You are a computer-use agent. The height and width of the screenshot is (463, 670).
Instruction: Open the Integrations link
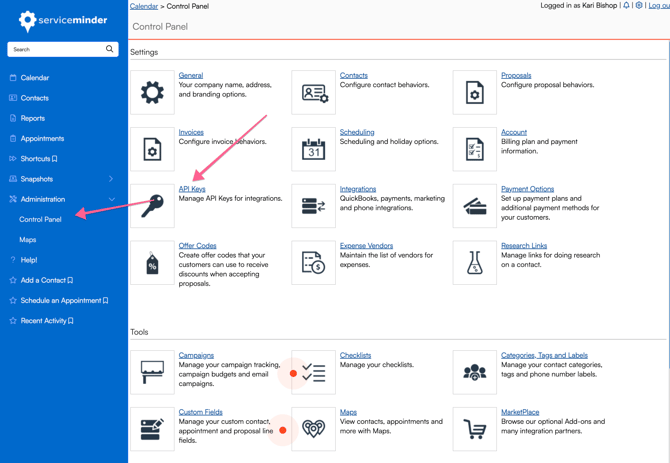pyautogui.click(x=358, y=189)
